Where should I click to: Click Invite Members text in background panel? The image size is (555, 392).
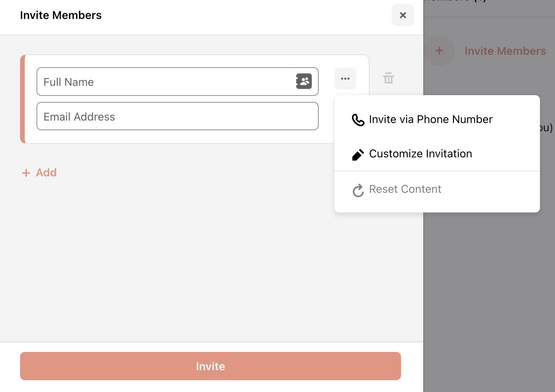tap(505, 51)
